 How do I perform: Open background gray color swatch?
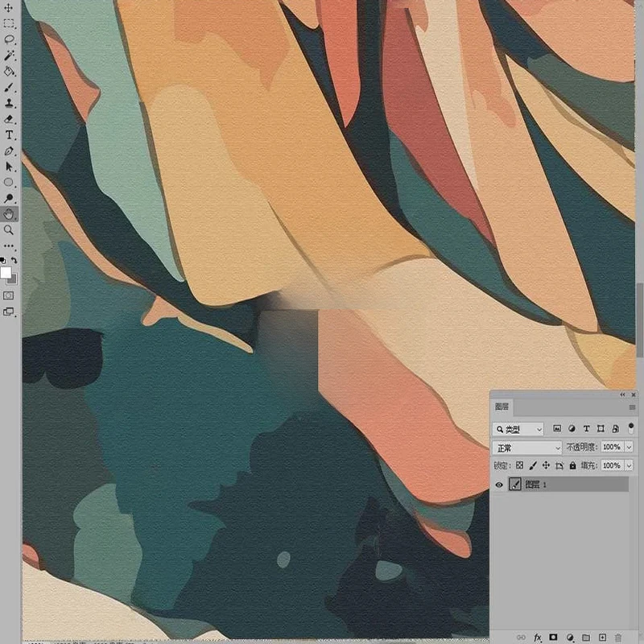(x=12, y=279)
